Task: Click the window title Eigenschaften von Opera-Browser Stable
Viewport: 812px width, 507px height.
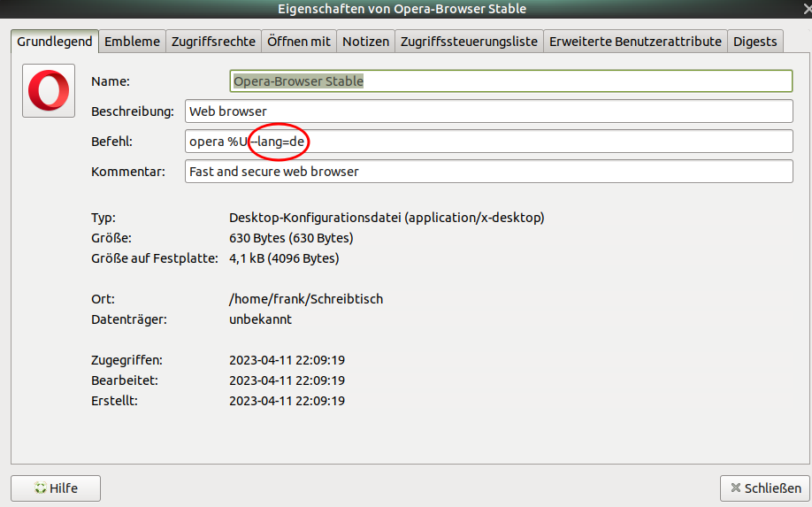Action: (402, 9)
